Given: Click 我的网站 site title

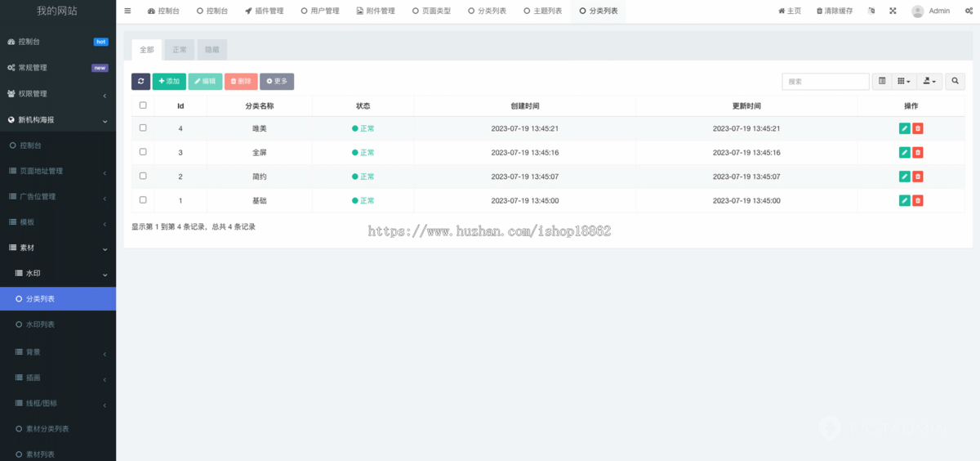Looking at the screenshot, I should click(58, 11).
